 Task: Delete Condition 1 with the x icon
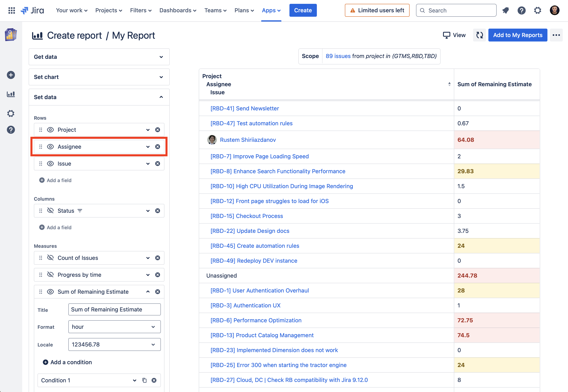(154, 380)
